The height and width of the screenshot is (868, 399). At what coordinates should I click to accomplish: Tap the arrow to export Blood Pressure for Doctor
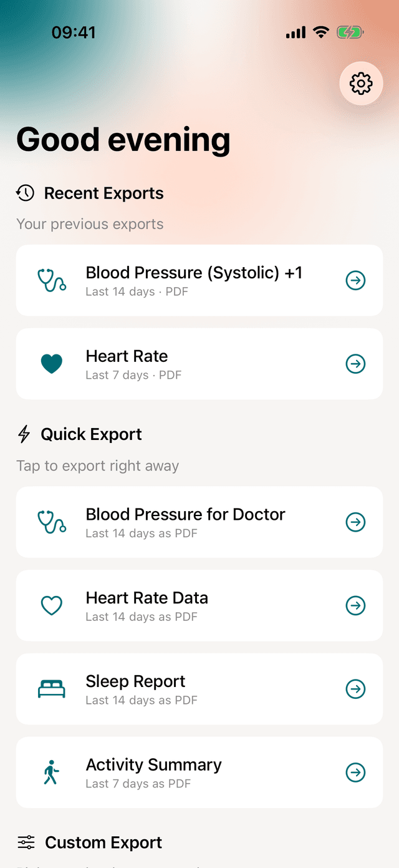click(x=355, y=522)
